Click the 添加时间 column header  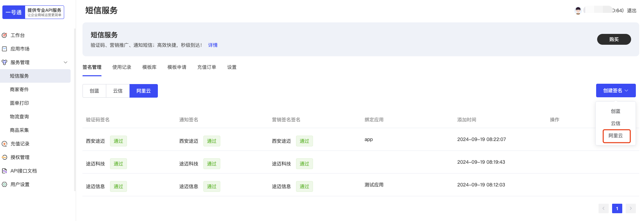pyautogui.click(x=467, y=120)
